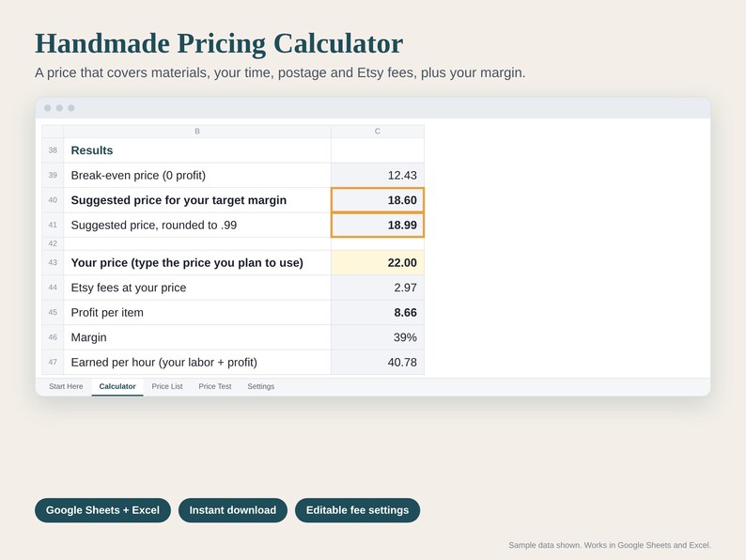
Task: Click the 'Margin' label cell
Action: point(197,337)
